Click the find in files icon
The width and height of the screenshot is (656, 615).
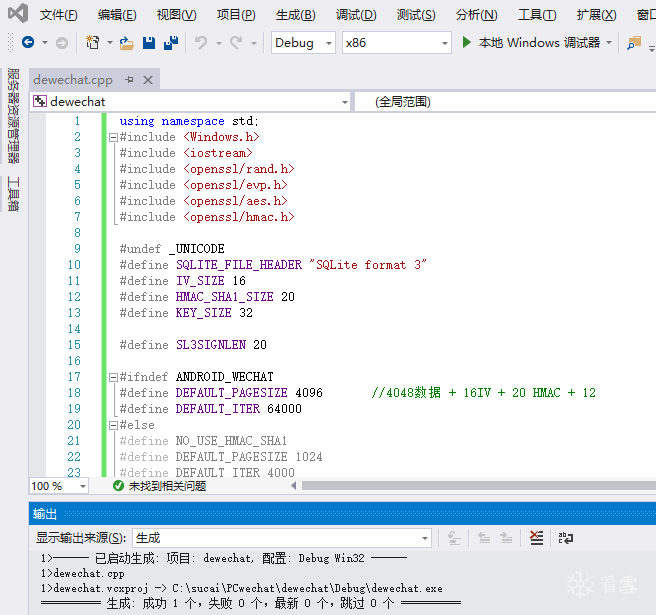click(634, 43)
